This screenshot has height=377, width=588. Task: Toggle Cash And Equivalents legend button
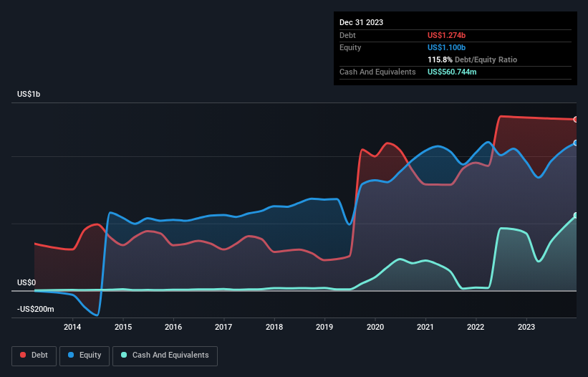pyautogui.click(x=165, y=355)
